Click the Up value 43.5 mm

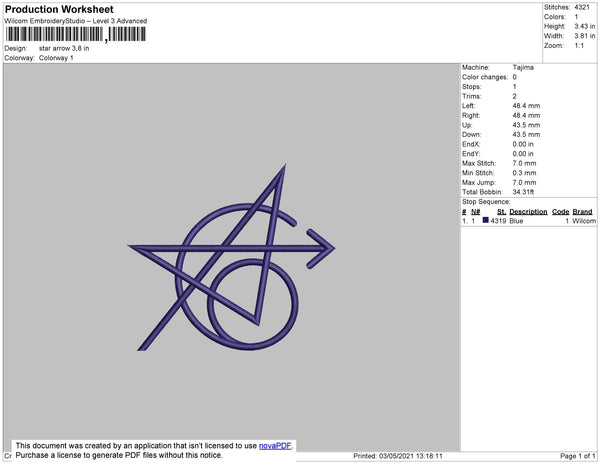click(x=527, y=125)
